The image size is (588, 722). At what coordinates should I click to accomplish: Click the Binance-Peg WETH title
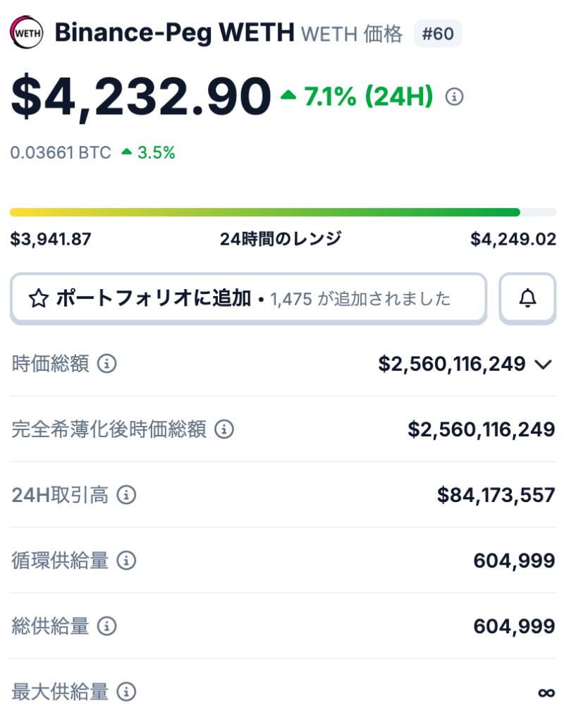click(x=174, y=32)
